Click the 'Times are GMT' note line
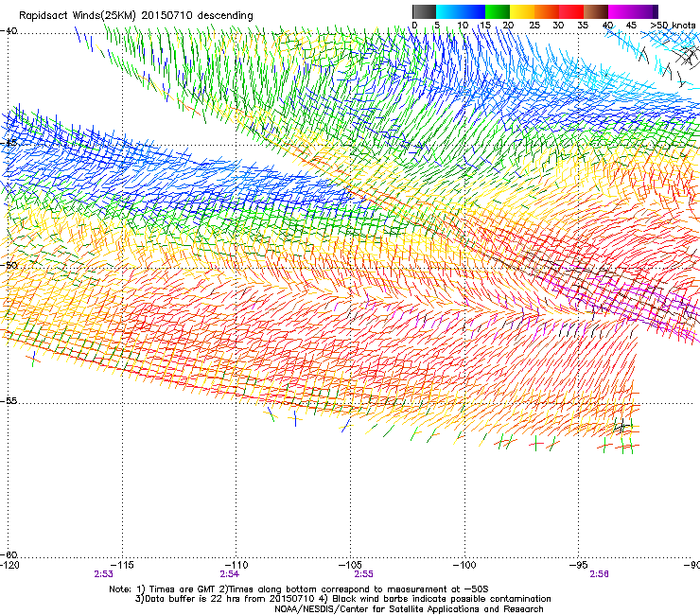The image size is (700, 615). [x=299, y=589]
